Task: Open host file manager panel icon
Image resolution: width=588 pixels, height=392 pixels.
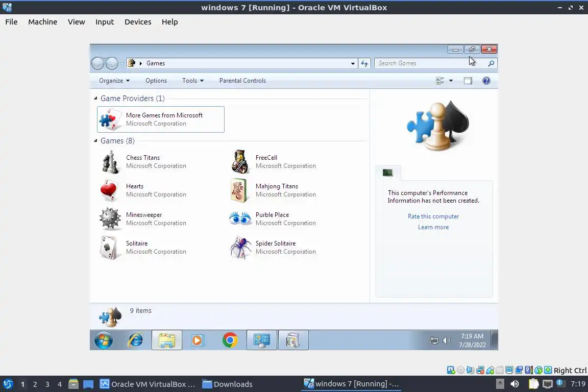Action: click(x=73, y=384)
